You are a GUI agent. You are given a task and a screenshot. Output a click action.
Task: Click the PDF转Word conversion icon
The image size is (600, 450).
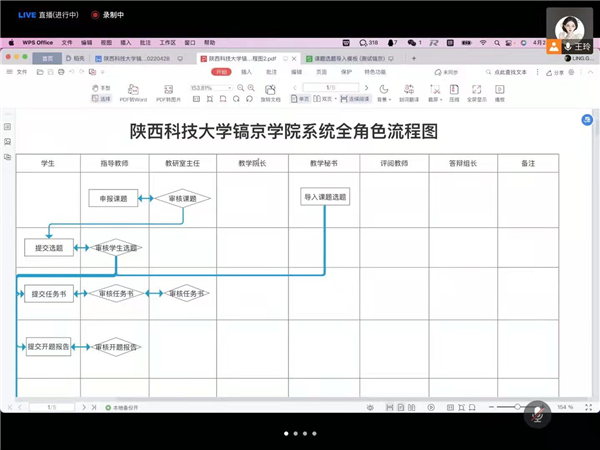(133, 90)
